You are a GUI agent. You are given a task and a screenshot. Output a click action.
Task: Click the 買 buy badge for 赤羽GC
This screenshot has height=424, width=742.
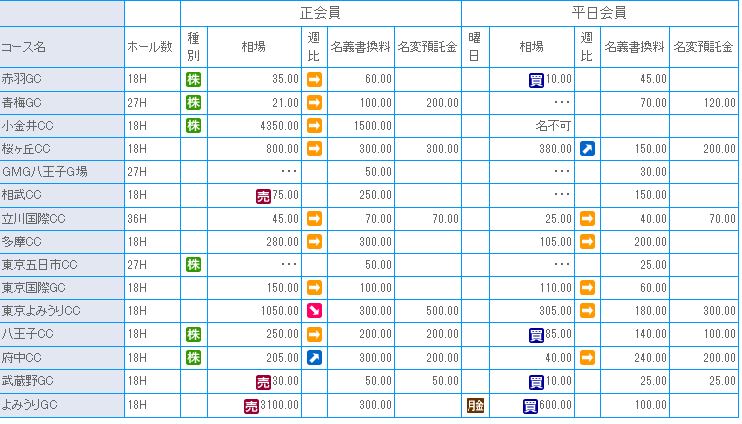536,80
